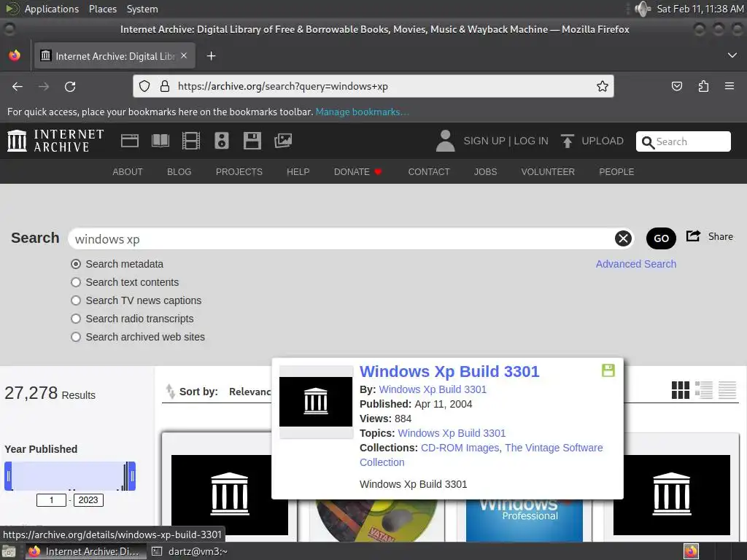Toggle the sort direction arrows

[170, 391]
